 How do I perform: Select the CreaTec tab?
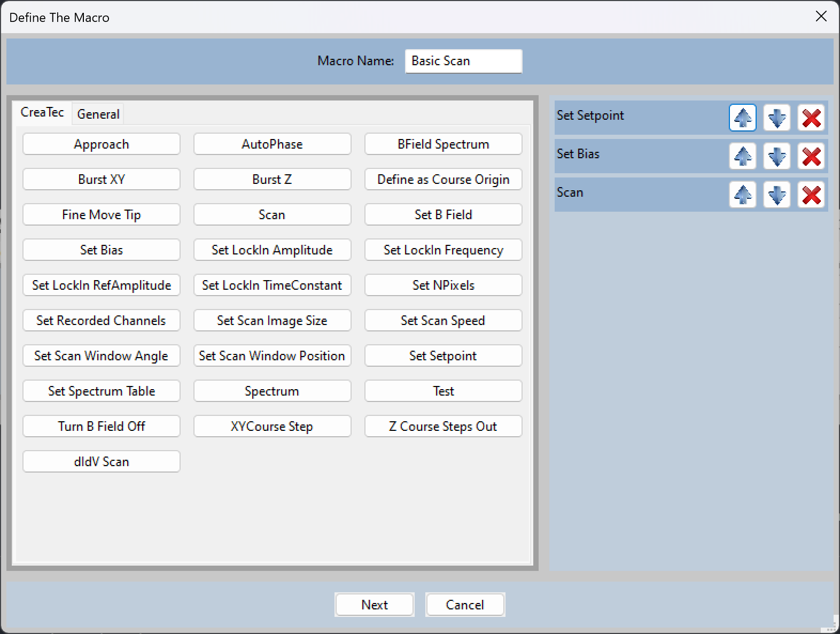point(42,112)
